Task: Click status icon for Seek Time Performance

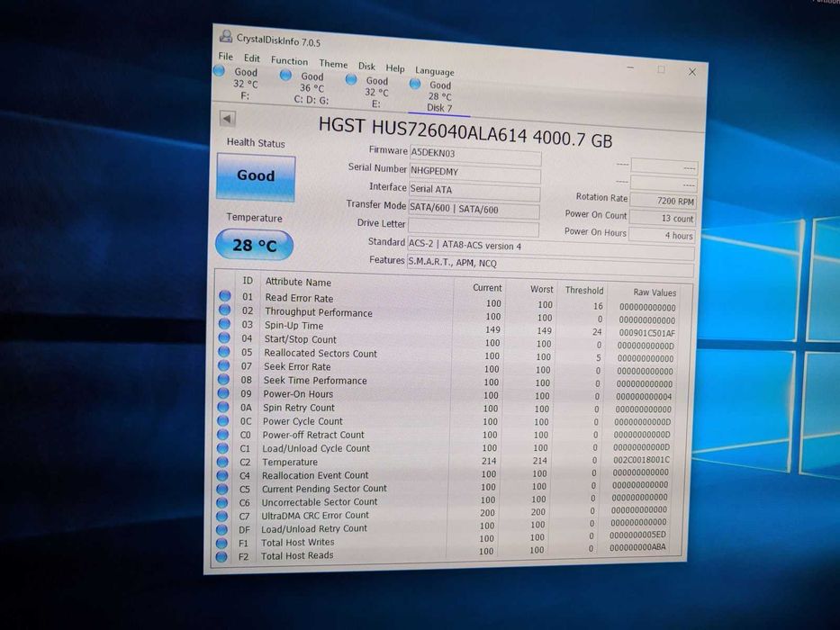Action: point(224,379)
